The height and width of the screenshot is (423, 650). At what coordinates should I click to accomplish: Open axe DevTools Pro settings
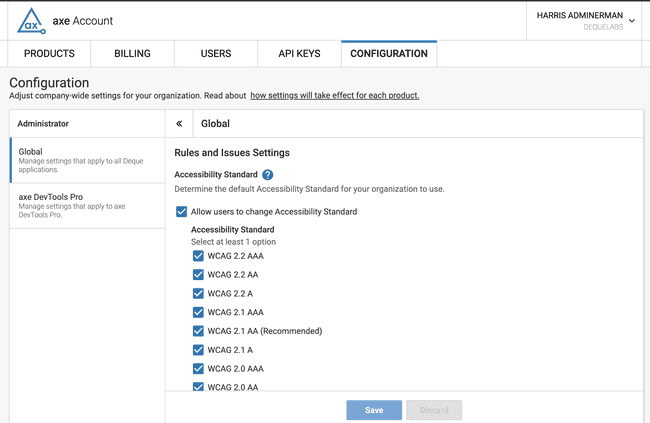click(x=86, y=206)
